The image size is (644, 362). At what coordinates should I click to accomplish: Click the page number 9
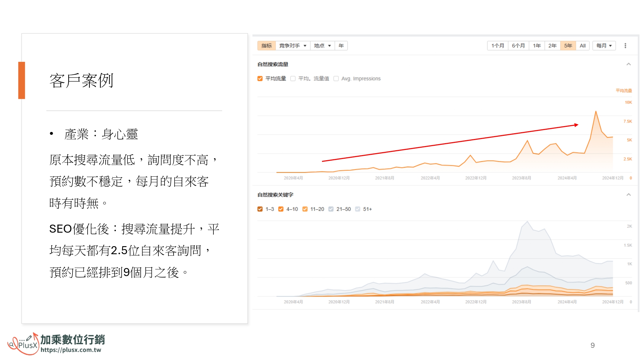point(592,345)
